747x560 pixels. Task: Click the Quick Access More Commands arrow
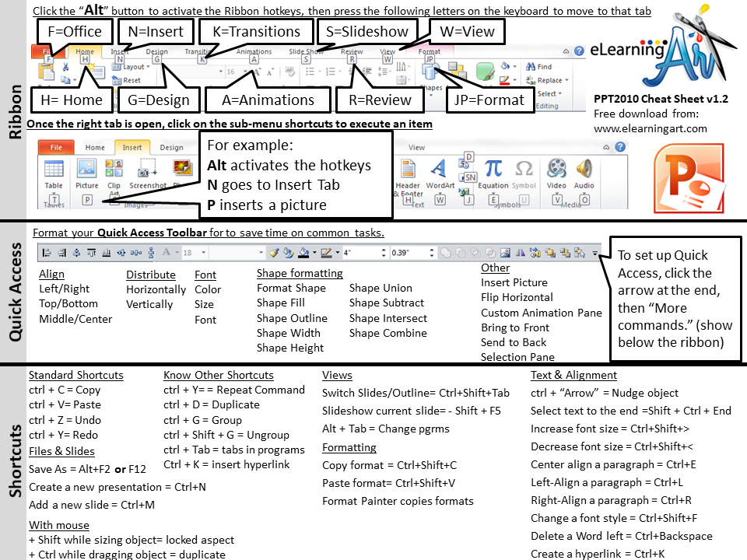point(594,253)
